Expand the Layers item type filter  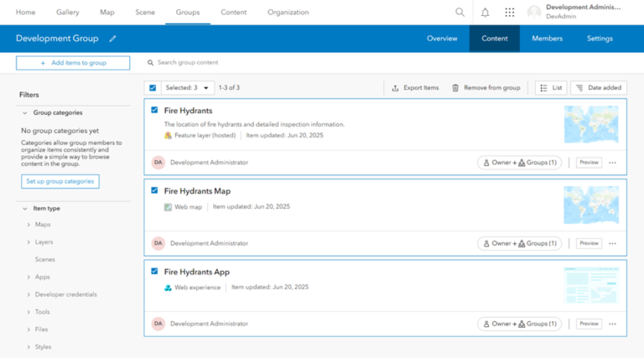[29, 242]
